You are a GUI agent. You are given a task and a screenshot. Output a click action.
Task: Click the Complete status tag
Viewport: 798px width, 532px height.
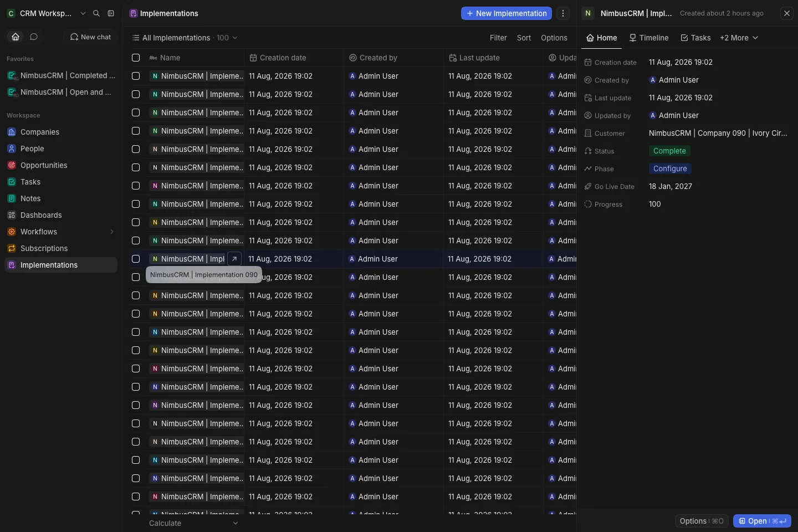click(x=669, y=151)
